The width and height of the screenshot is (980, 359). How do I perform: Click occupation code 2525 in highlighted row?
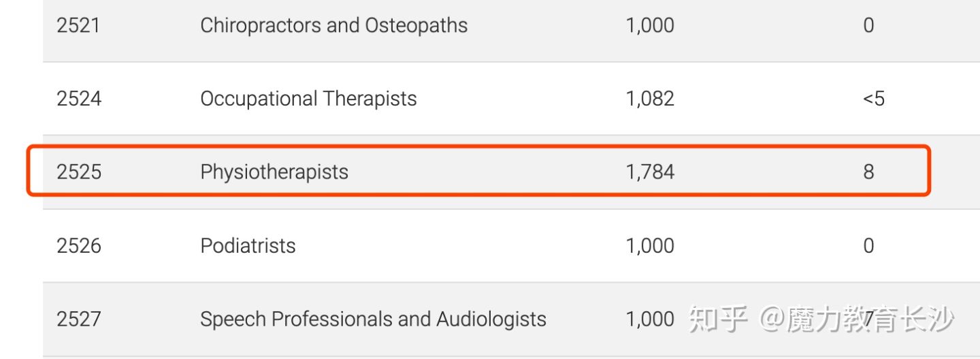79,172
